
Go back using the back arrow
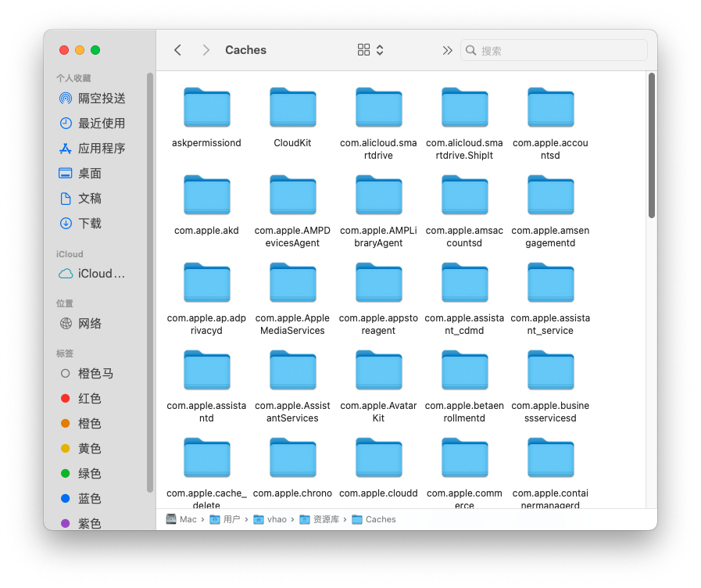point(177,49)
